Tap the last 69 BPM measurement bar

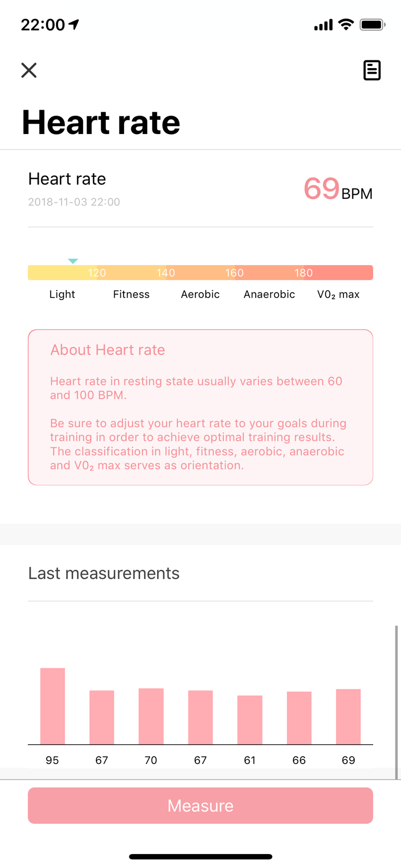(x=348, y=717)
